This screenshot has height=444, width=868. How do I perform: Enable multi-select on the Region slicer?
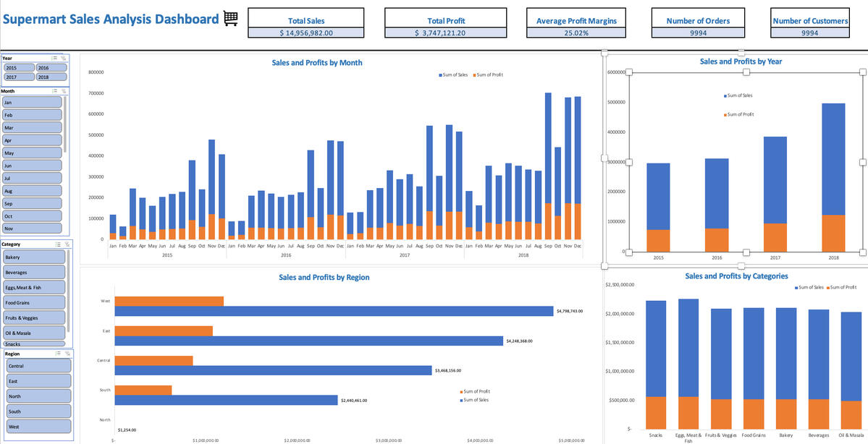(57, 354)
